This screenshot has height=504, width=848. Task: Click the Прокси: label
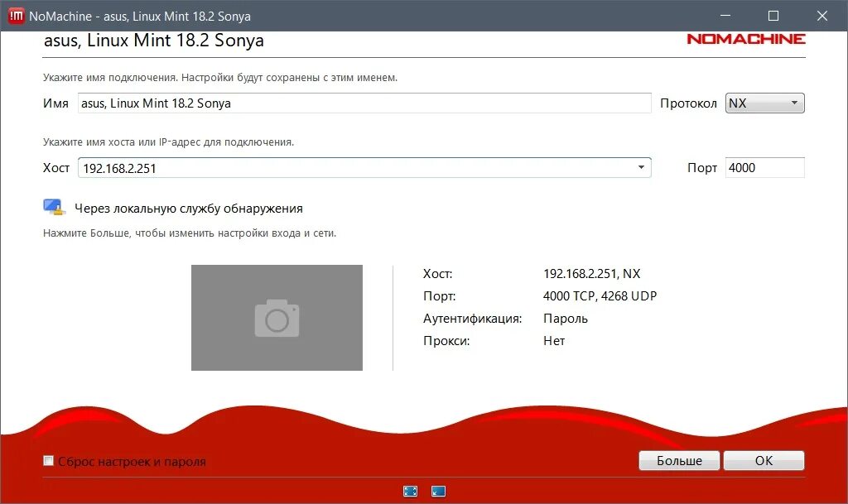pyautogui.click(x=446, y=341)
